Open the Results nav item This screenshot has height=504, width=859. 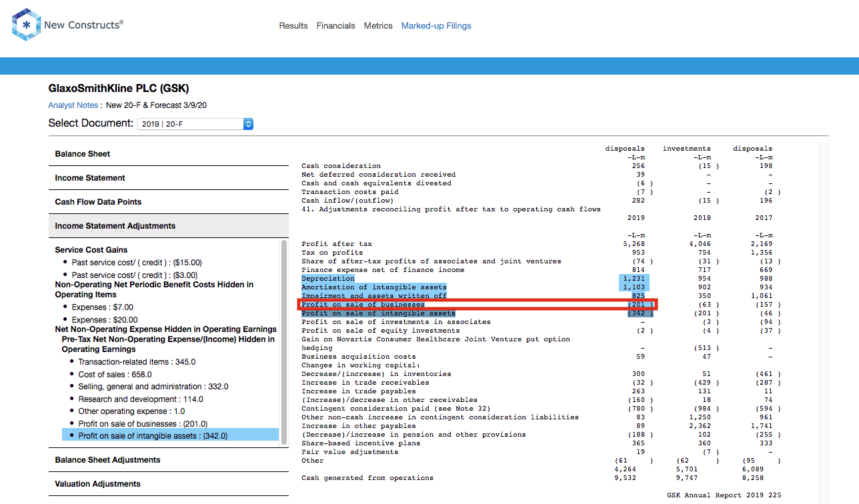click(293, 26)
